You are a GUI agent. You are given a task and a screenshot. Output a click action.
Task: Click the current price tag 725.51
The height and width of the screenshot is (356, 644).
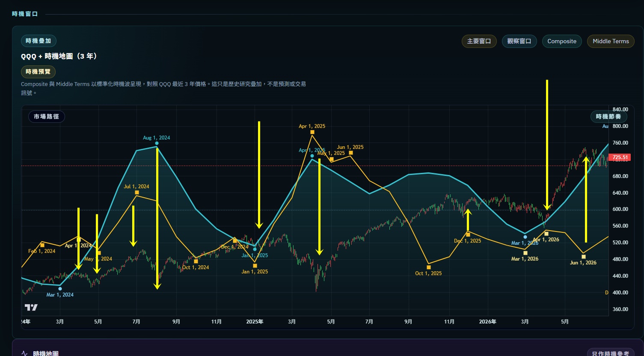pyautogui.click(x=620, y=157)
